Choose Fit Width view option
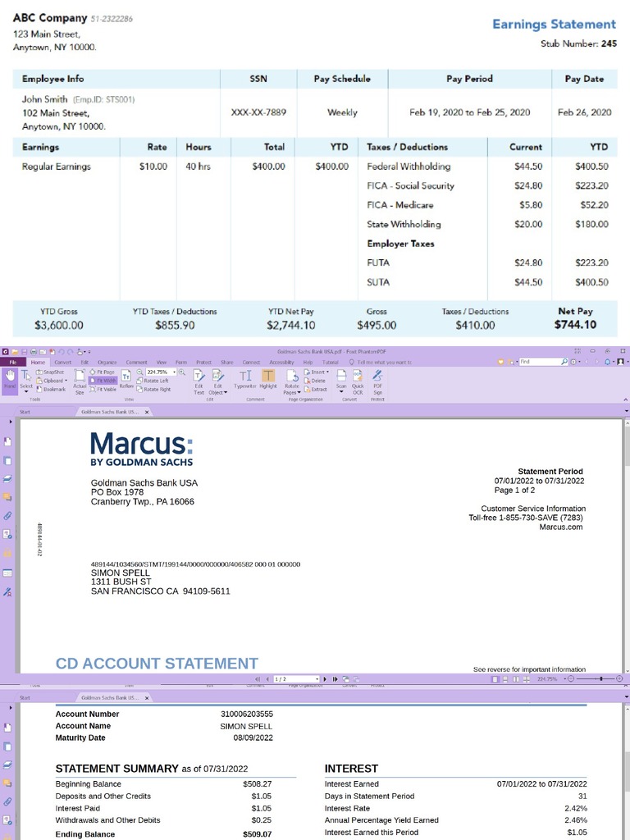630x840 pixels. (x=103, y=381)
